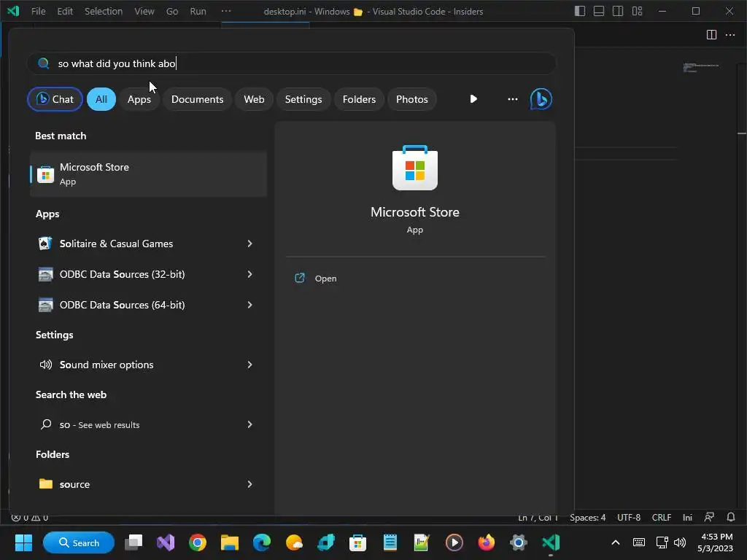747x560 pixels.
Task: Open search panel options ellipsis menu
Action: tap(513, 99)
